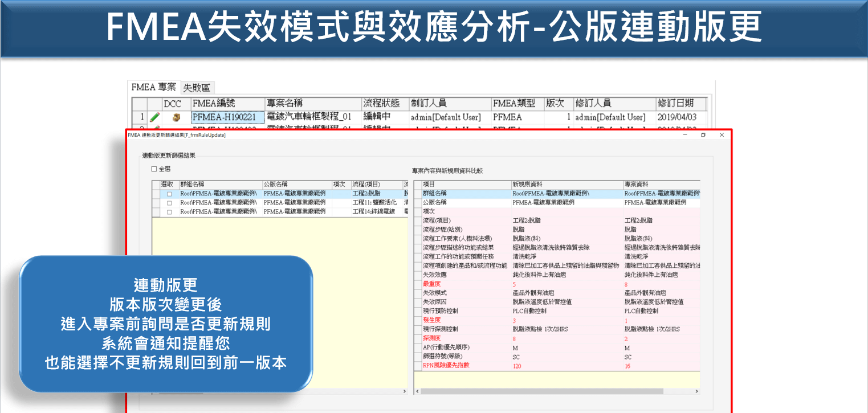The height and width of the screenshot is (413, 868).
Task: Enable the 全選 select-all checkbox
Action: tap(154, 169)
